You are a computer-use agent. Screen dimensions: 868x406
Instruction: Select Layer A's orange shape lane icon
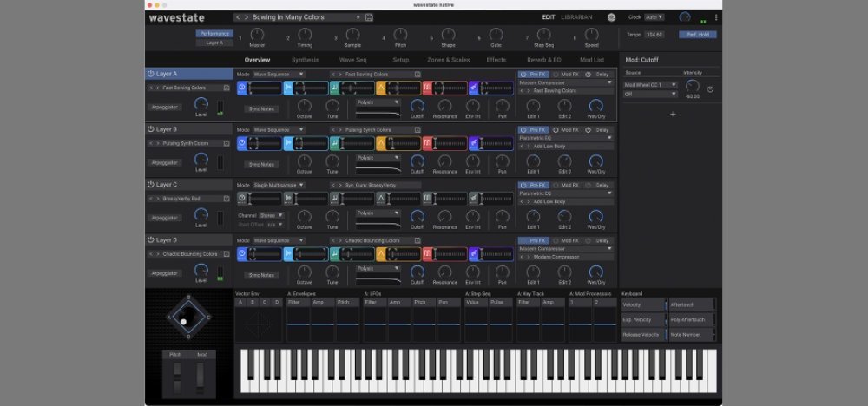pos(380,88)
